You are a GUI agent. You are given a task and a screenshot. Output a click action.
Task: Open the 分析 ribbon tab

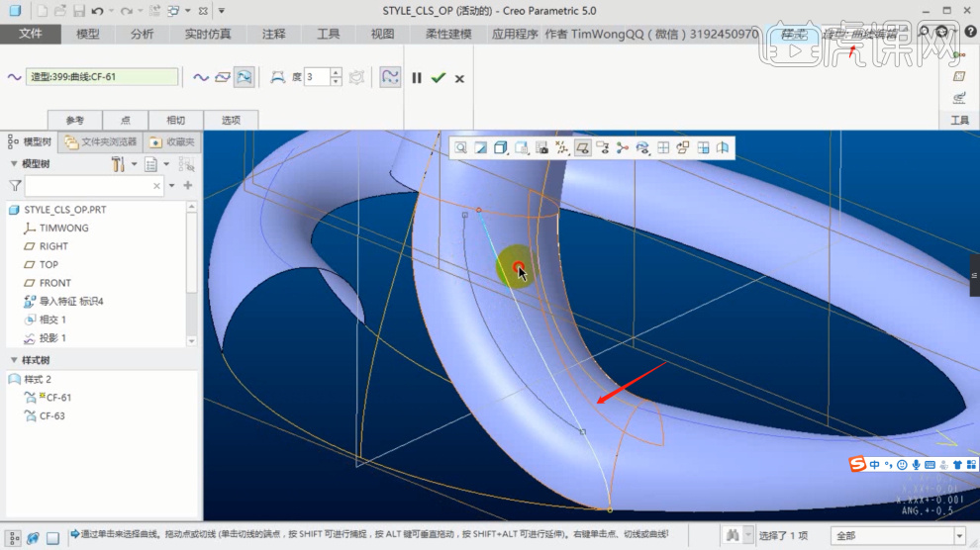(x=142, y=34)
